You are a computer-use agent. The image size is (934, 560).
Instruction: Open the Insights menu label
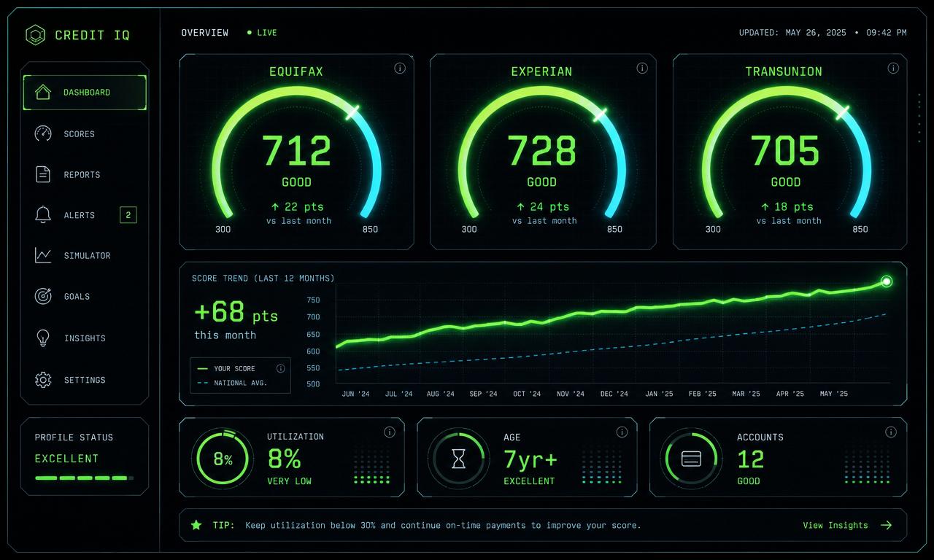click(x=85, y=338)
